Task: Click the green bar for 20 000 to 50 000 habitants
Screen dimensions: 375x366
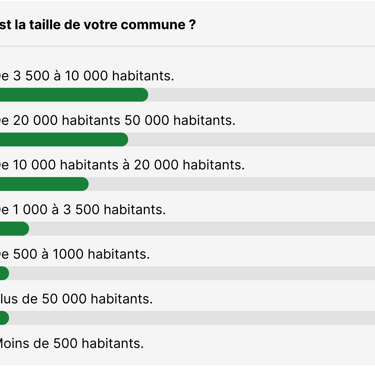Action: tap(64, 140)
